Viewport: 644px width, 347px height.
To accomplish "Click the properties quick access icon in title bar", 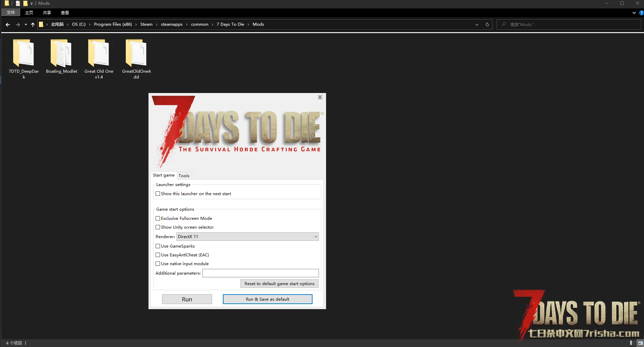I will [x=18, y=3].
